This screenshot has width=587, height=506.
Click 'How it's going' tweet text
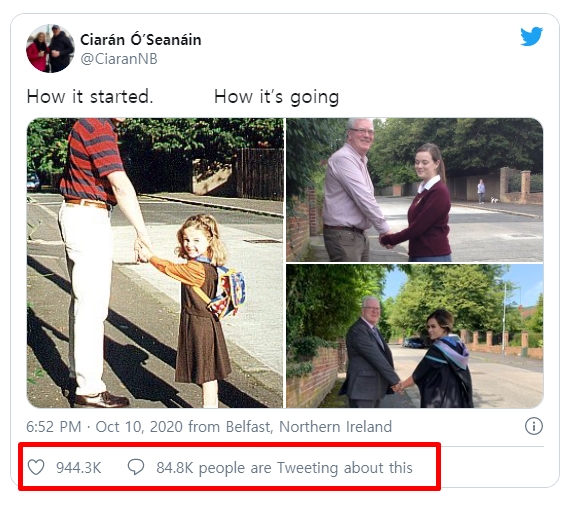pos(277,97)
